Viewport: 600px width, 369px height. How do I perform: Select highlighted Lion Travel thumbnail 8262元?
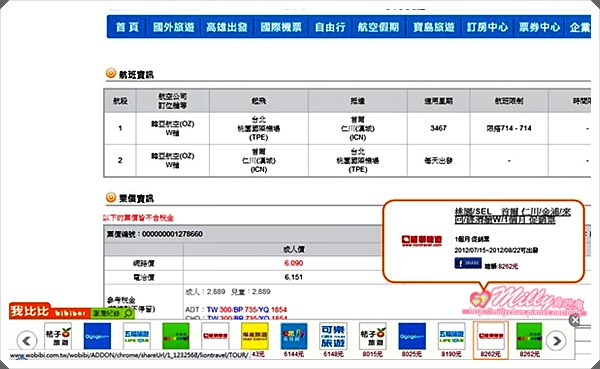coord(491,340)
